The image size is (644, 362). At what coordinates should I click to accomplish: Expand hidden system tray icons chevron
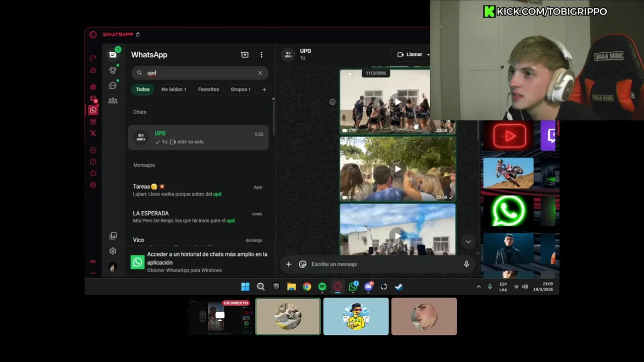click(478, 287)
